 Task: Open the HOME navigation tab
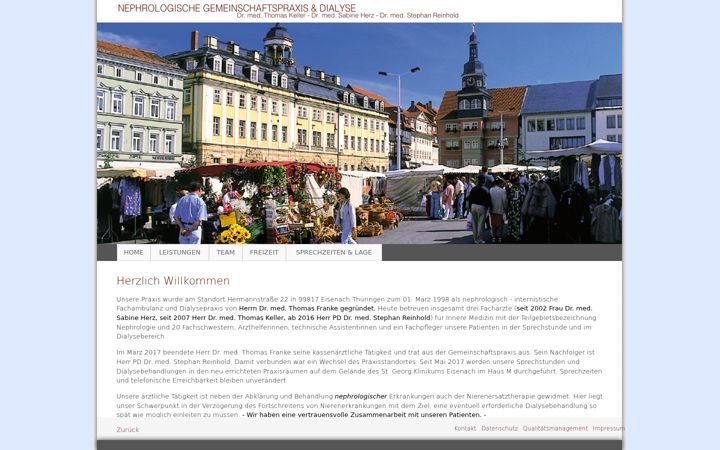134,253
